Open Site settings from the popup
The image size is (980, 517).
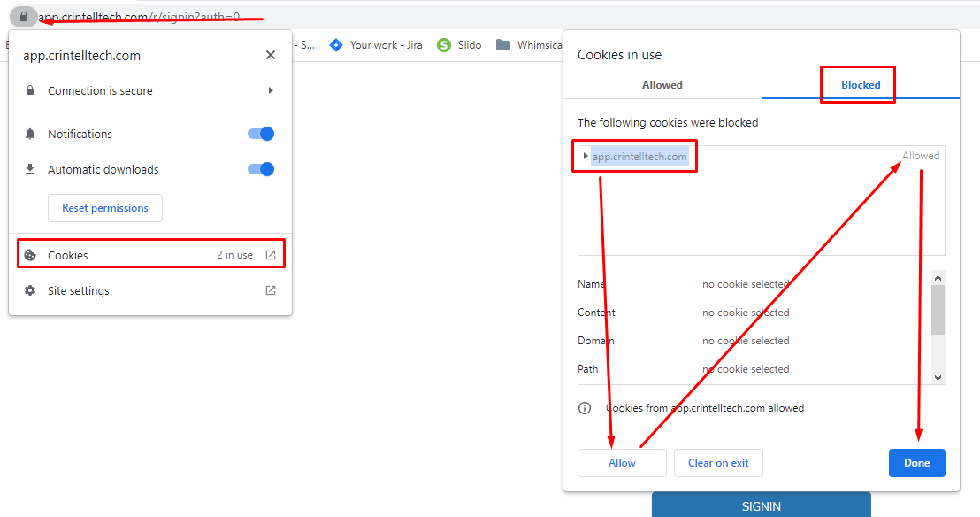150,290
